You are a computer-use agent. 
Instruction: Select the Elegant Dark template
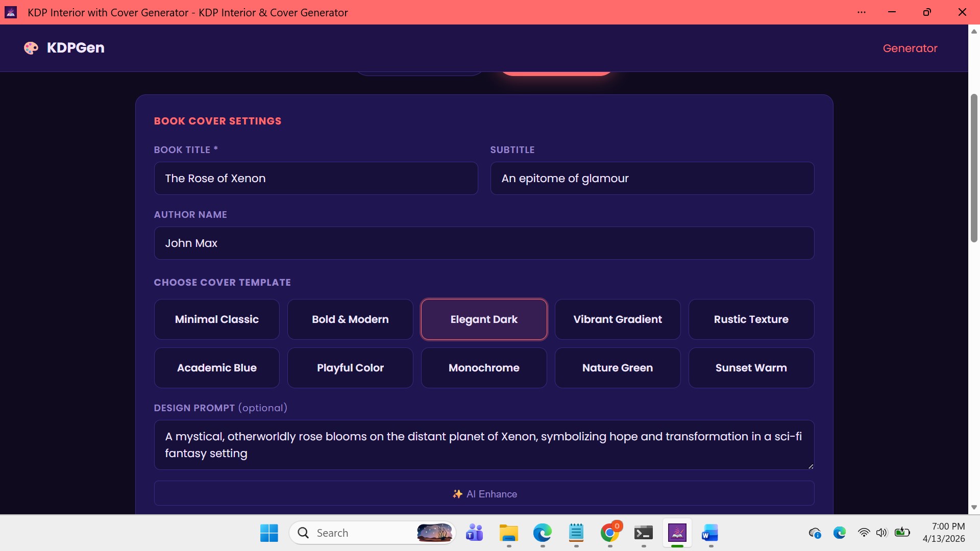coord(484,319)
